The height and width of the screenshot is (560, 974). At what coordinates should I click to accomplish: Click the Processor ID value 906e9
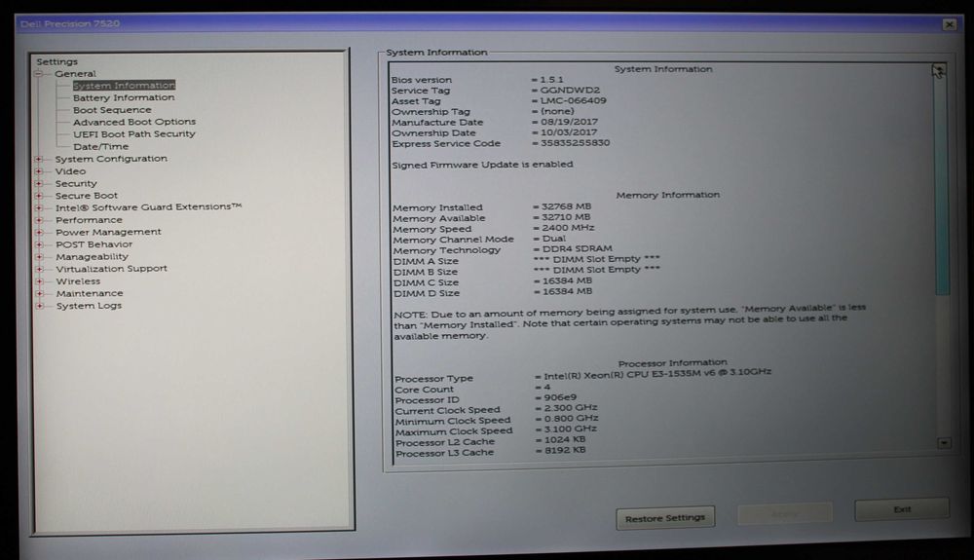[560, 397]
